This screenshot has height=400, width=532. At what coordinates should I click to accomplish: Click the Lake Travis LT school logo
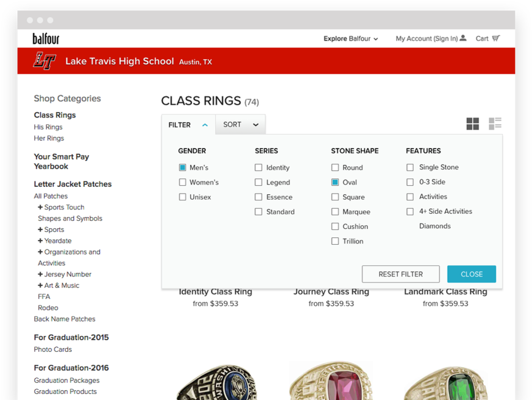click(44, 61)
